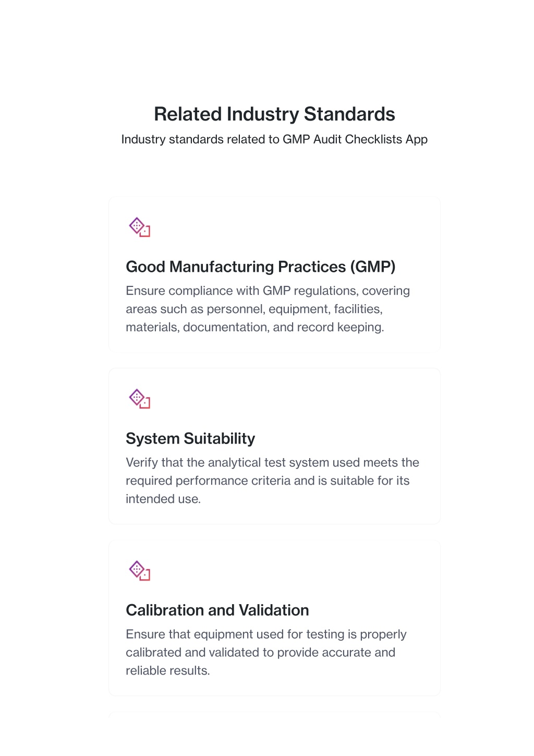The width and height of the screenshot is (534, 756).
Task: Open the 'System Suitability' heading
Action: tap(190, 438)
